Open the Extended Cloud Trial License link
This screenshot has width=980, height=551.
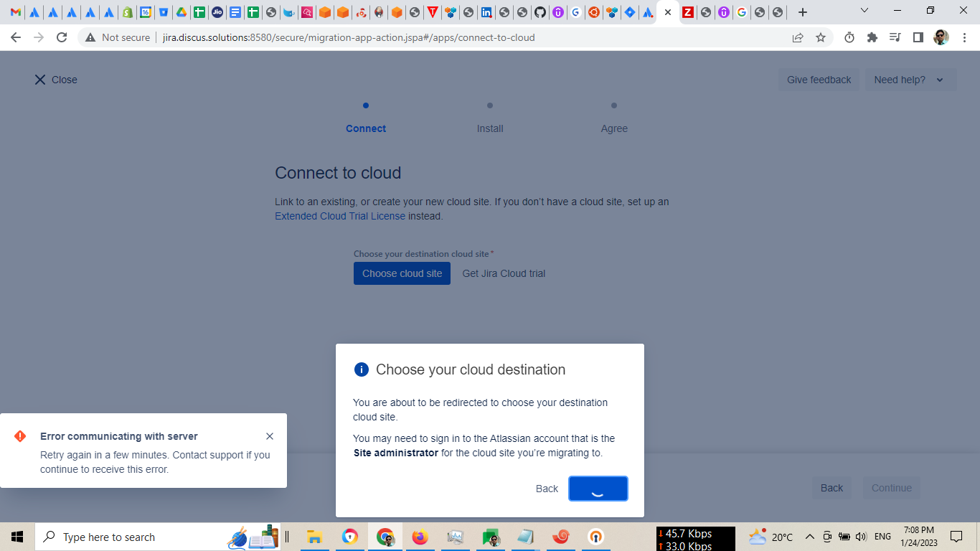click(340, 216)
